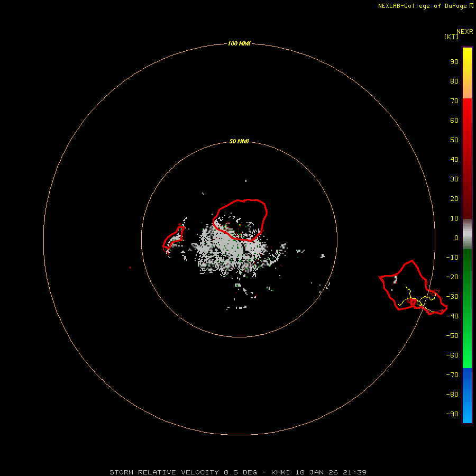Click the red island outline with yellow roads
476x476 pixels.
pyautogui.click(x=413, y=288)
